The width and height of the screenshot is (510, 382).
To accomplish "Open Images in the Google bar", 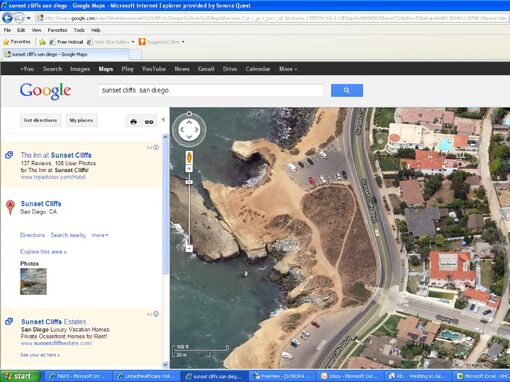I will tap(80, 69).
